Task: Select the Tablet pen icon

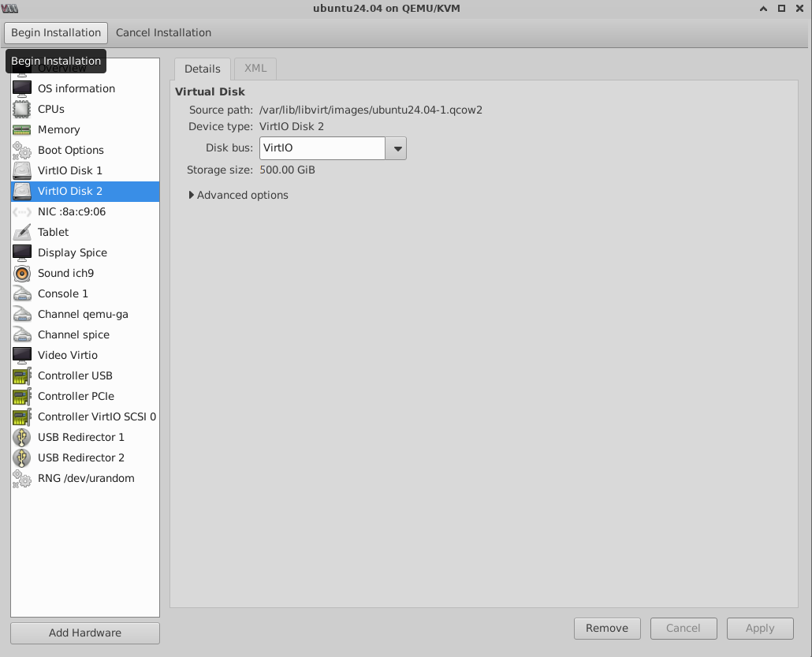Action: 22,232
